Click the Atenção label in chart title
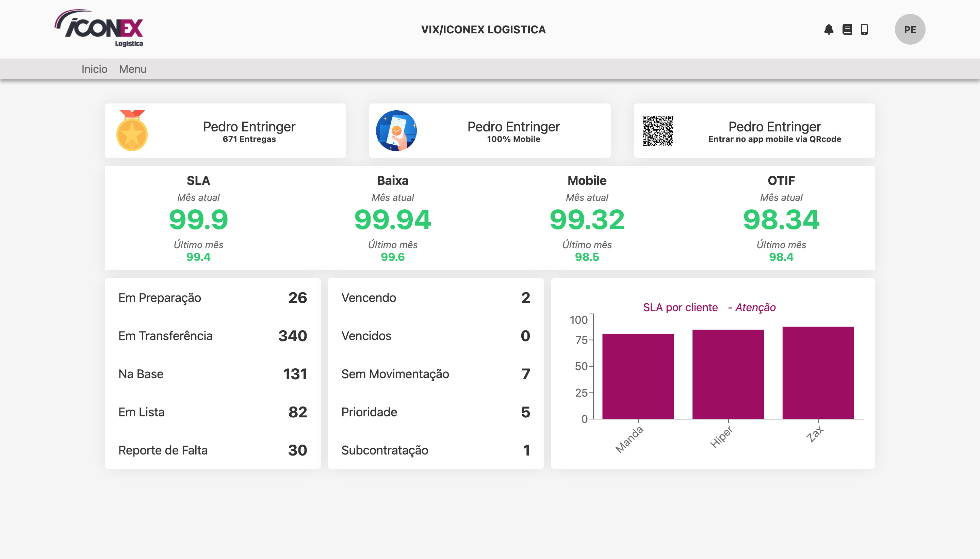The width and height of the screenshot is (980, 559). pyautogui.click(x=755, y=307)
